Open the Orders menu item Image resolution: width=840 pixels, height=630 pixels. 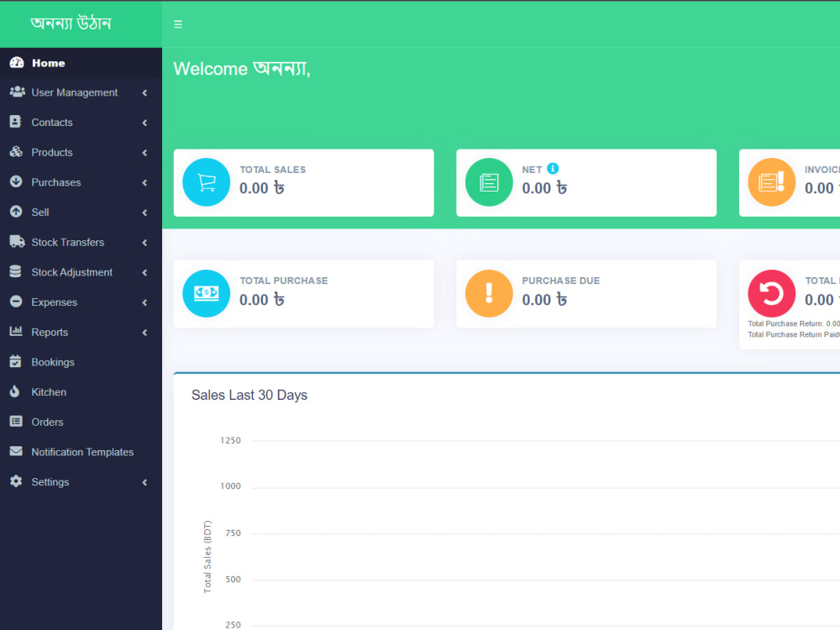point(81,423)
